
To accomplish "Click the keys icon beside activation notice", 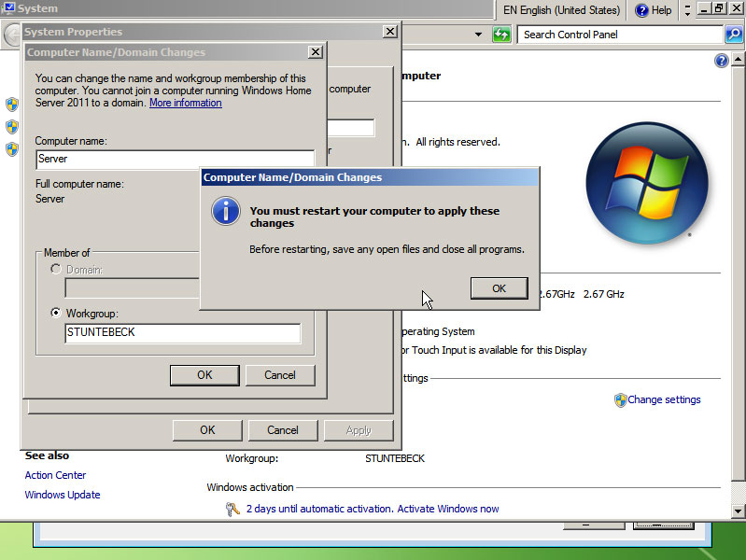I will 232,509.
